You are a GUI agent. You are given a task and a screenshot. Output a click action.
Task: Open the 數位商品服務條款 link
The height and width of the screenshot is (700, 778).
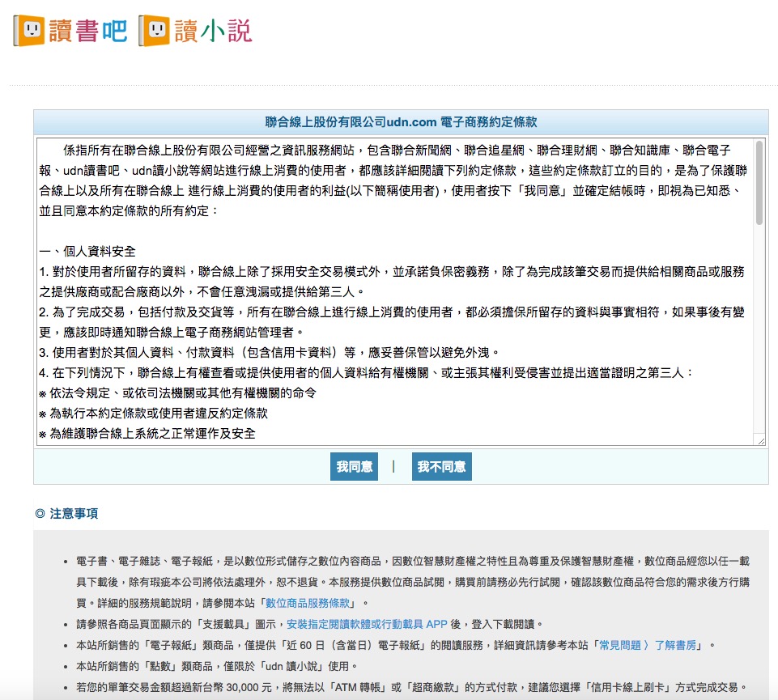pyautogui.click(x=308, y=603)
